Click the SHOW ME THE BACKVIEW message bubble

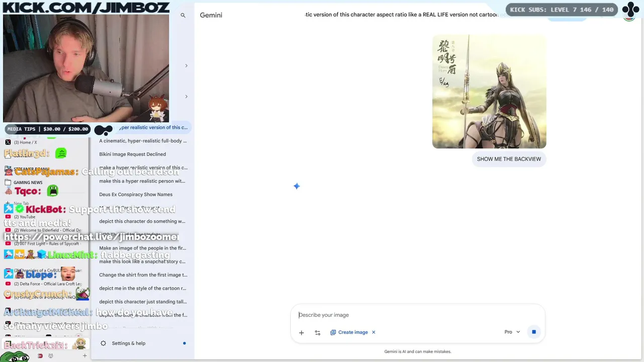(x=509, y=159)
